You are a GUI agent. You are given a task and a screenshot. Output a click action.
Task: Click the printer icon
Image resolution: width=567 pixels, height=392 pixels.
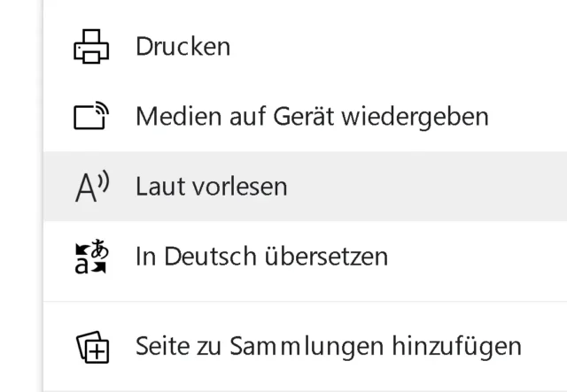(x=90, y=46)
